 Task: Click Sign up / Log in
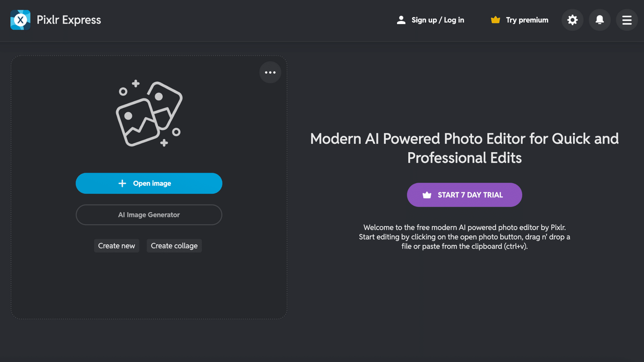pyautogui.click(x=430, y=20)
